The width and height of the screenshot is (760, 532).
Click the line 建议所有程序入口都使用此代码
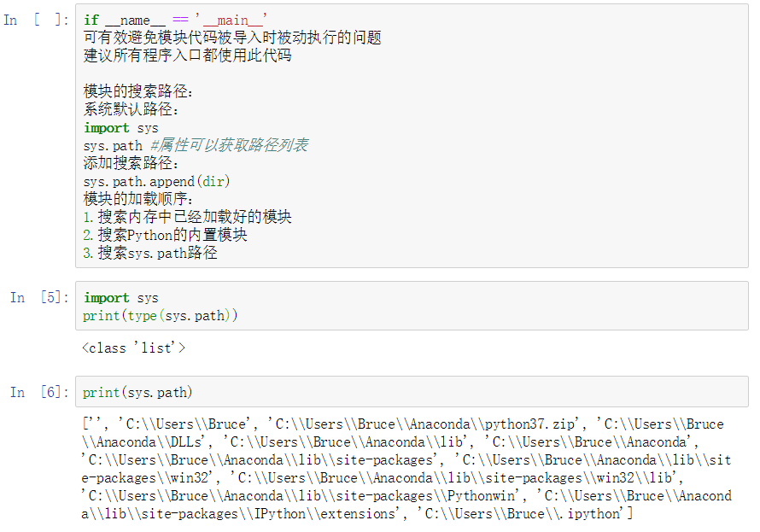(187, 56)
